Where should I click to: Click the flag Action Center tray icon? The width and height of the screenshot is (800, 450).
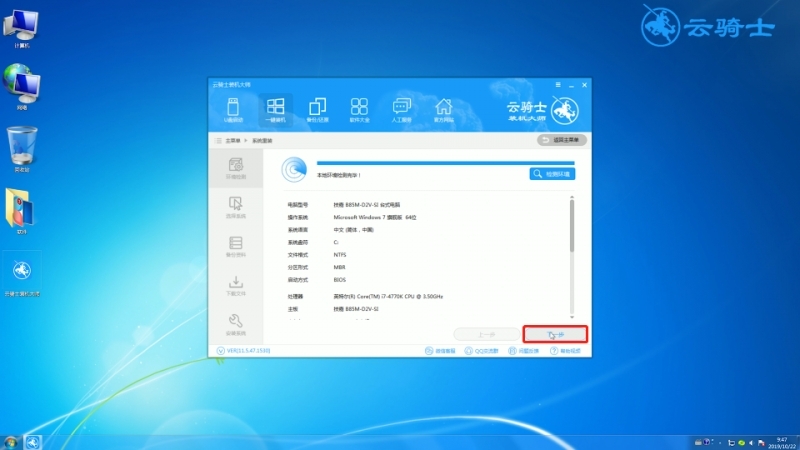click(761, 443)
